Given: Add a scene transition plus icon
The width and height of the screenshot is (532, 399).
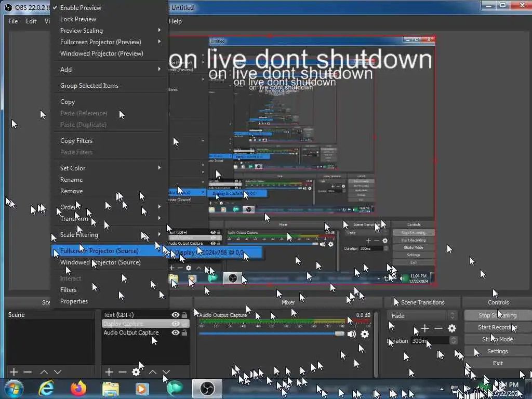Looking at the screenshot, I should coord(425,328).
